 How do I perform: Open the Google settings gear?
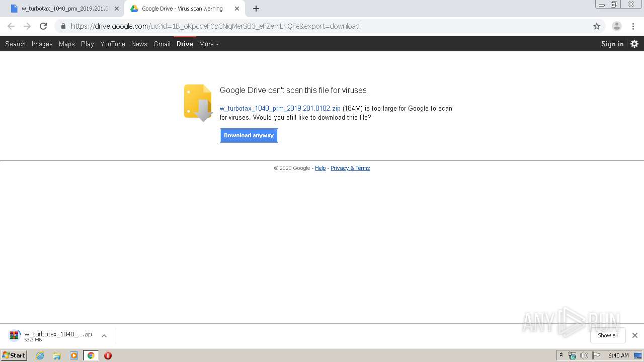(x=634, y=44)
